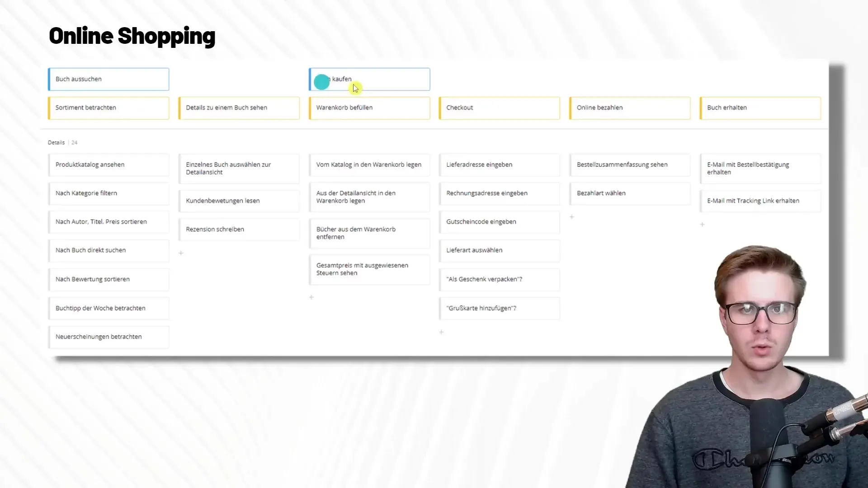Select the 'Warenkorb befüllen' phase header
Image resolution: width=868 pixels, height=488 pixels.
[x=368, y=108]
